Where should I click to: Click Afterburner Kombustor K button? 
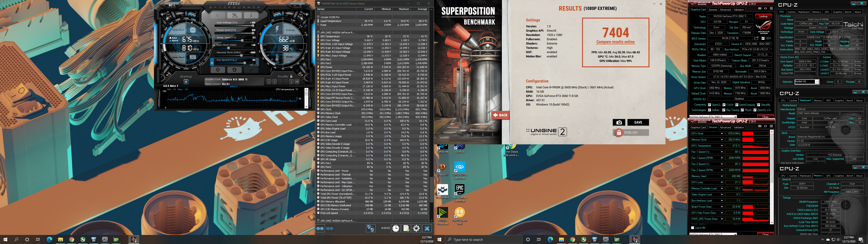(218, 15)
